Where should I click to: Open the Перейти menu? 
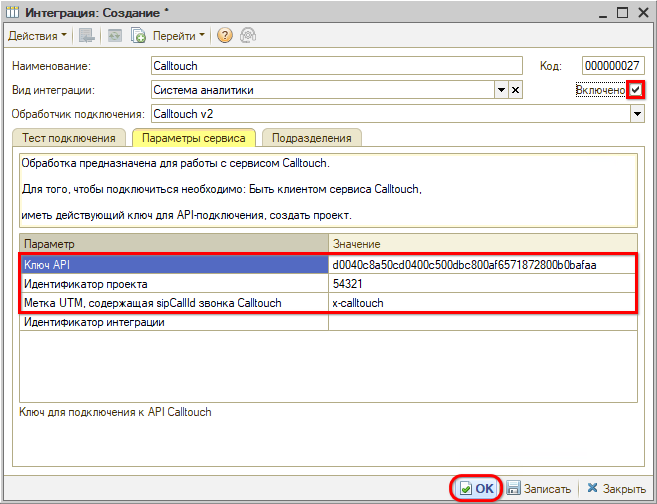(178, 36)
